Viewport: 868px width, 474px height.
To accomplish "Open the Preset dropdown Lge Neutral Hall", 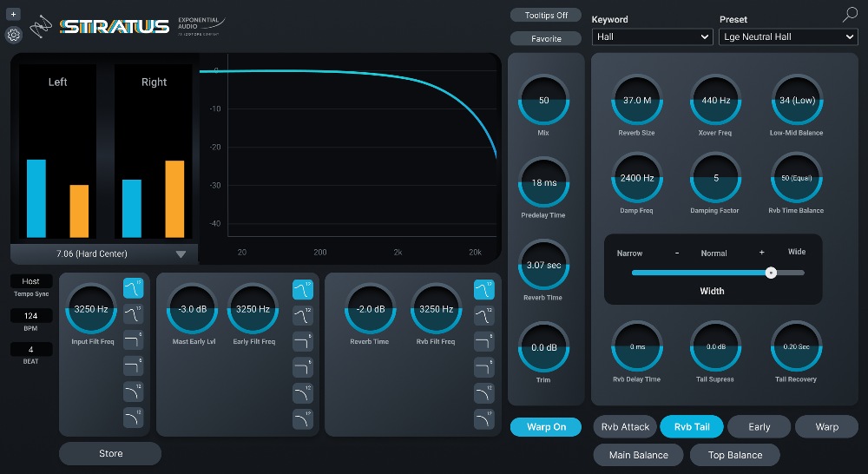I will click(788, 36).
